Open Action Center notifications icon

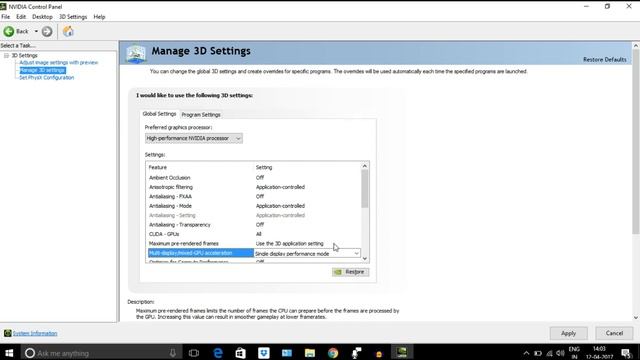tap(626, 353)
